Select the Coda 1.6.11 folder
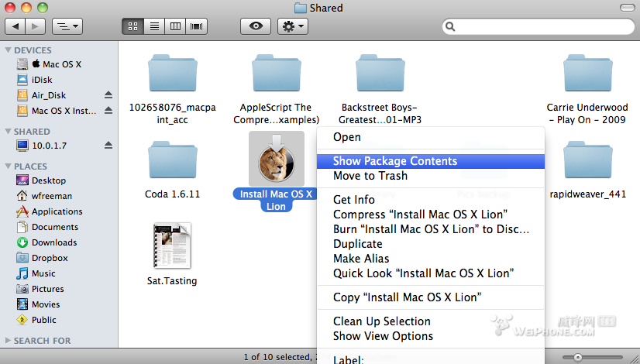The width and height of the screenshot is (640, 364). (x=172, y=160)
